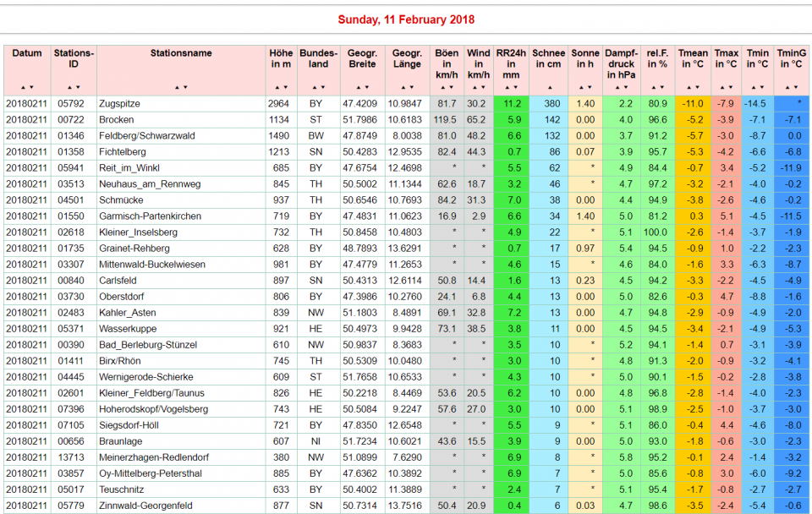
Task: Sort TminG in °C descending
Action: (796, 87)
